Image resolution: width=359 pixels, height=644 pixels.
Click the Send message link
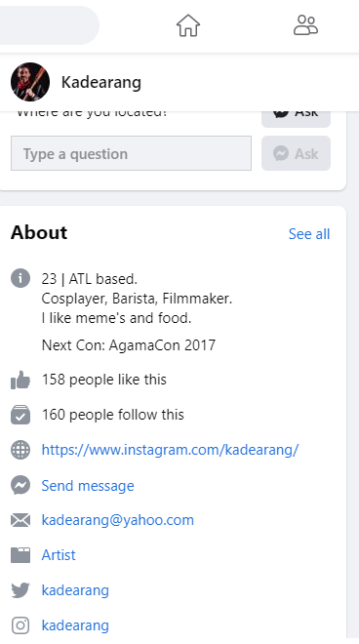click(88, 486)
